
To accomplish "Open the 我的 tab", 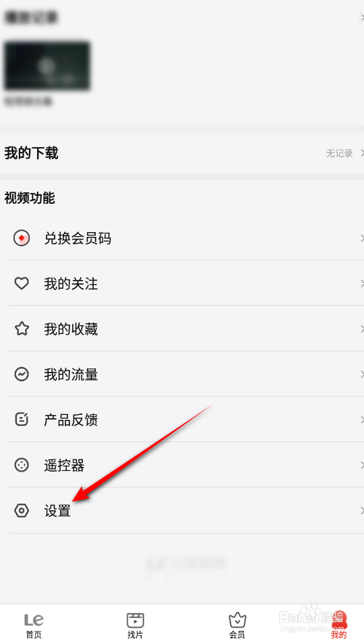I will pyautogui.click(x=338, y=625).
